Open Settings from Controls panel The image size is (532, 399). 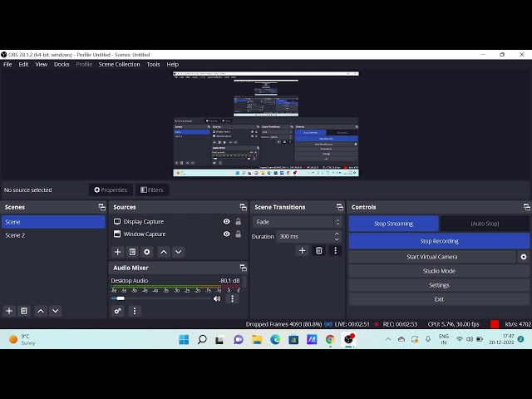pyautogui.click(x=439, y=285)
